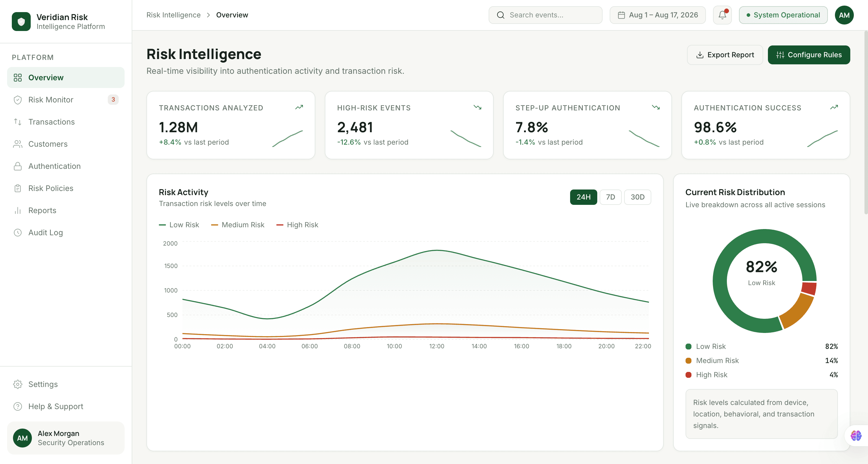Click the Low Risk 82% legend row
The width and height of the screenshot is (868, 464).
761,347
